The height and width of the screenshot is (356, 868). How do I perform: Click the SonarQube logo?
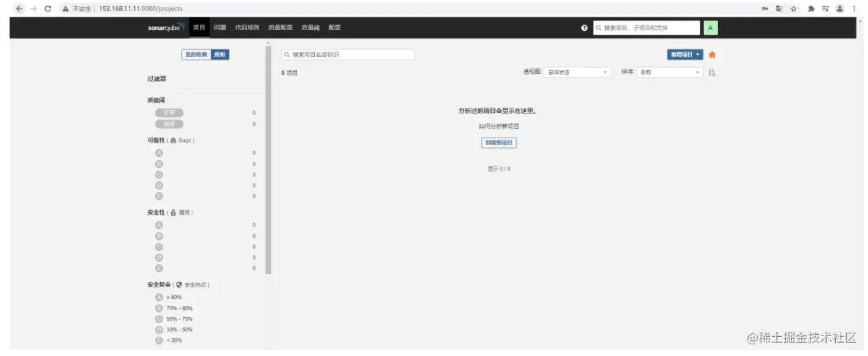point(166,27)
